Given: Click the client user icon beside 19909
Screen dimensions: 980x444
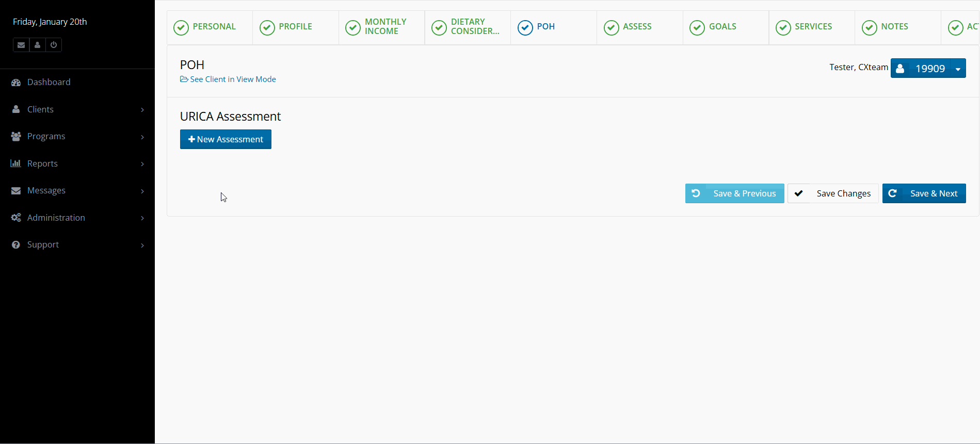Looking at the screenshot, I should (900, 69).
